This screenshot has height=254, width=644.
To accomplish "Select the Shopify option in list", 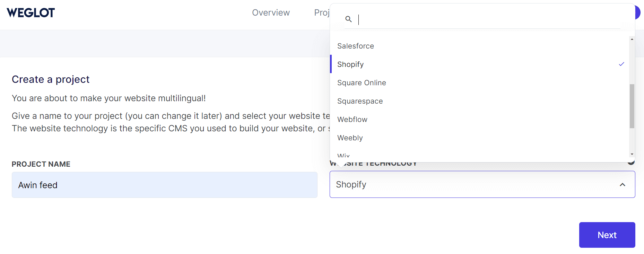I will coord(480,64).
